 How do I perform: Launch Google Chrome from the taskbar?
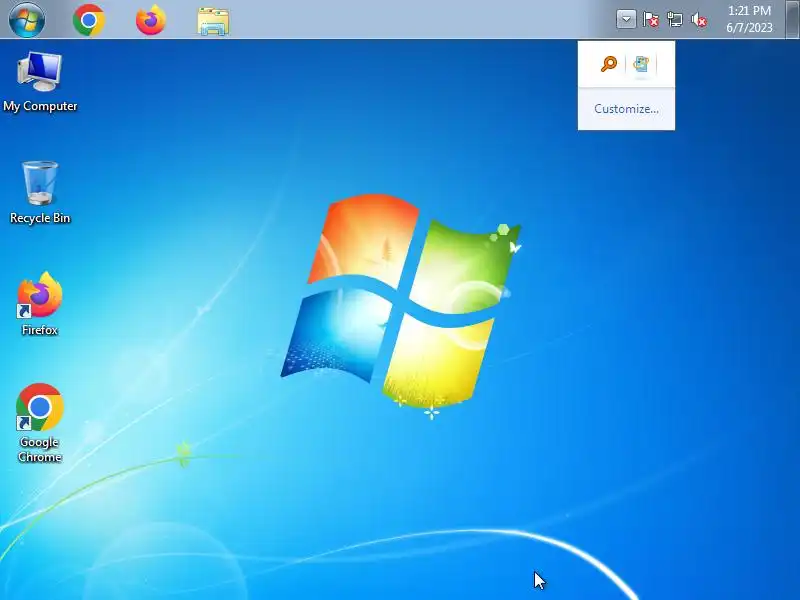click(89, 20)
